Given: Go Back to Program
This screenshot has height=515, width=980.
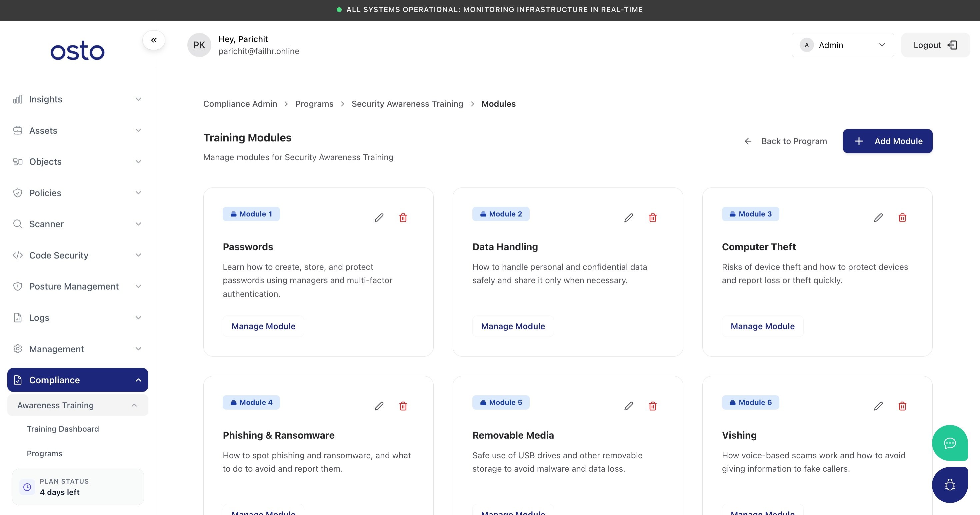Looking at the screenshot, I should (x=786, y=141).
